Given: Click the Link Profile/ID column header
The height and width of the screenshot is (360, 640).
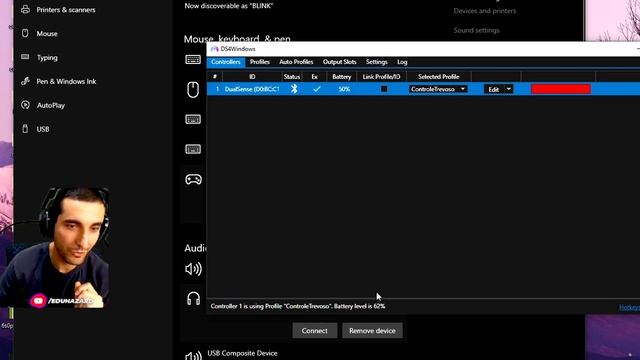Looking at the screenshot, I should 381,77.
